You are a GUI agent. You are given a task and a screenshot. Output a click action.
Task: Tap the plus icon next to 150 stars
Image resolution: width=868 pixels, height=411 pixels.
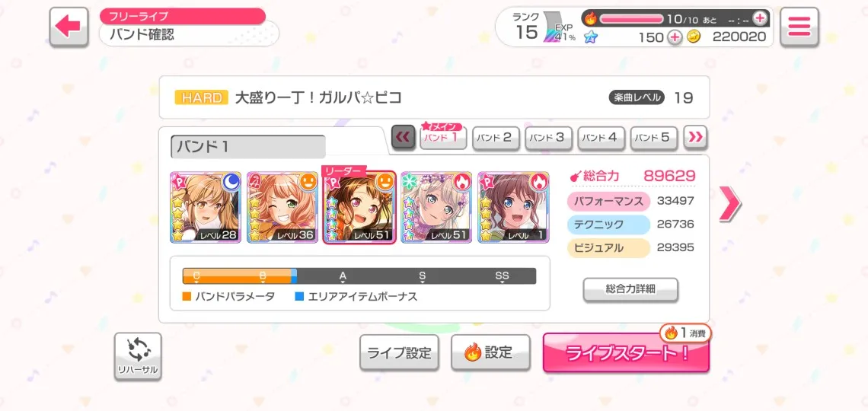[675, 37]
